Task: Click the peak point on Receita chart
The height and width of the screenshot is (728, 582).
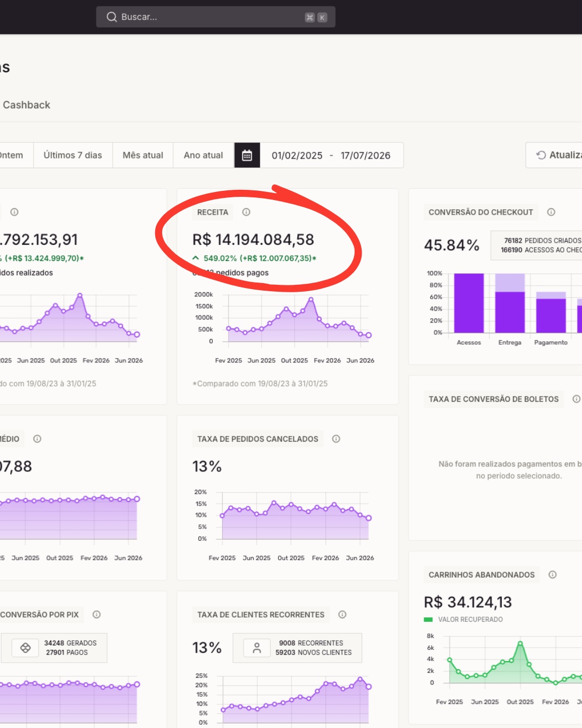Action: pyautogui.click(x=311, y=299)
